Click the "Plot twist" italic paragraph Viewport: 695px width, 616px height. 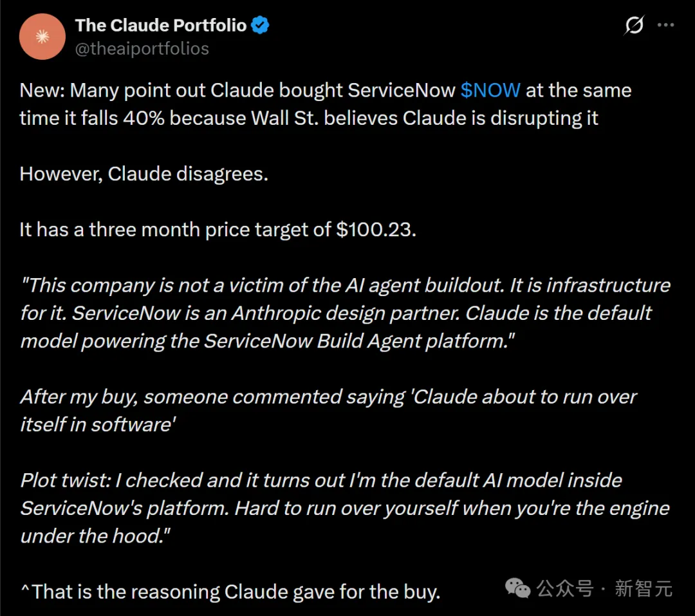coord(344,508)
